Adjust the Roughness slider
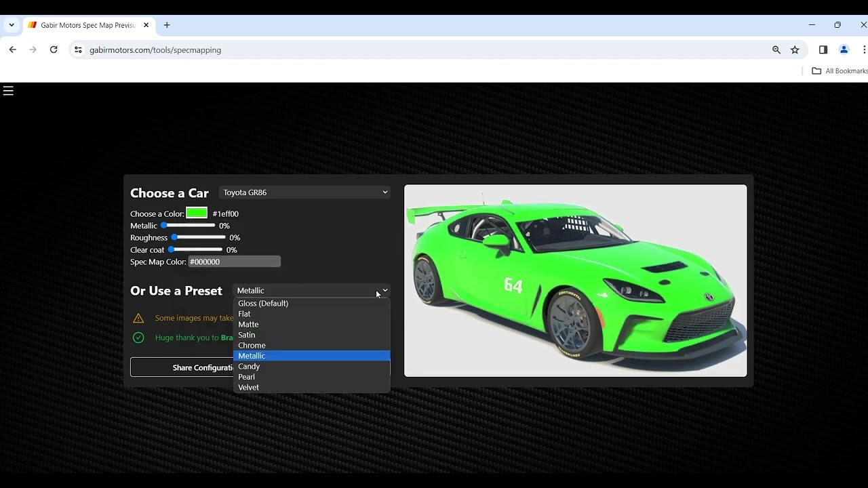The width and height of the screenshot is (868, 488). click(199, 237)
